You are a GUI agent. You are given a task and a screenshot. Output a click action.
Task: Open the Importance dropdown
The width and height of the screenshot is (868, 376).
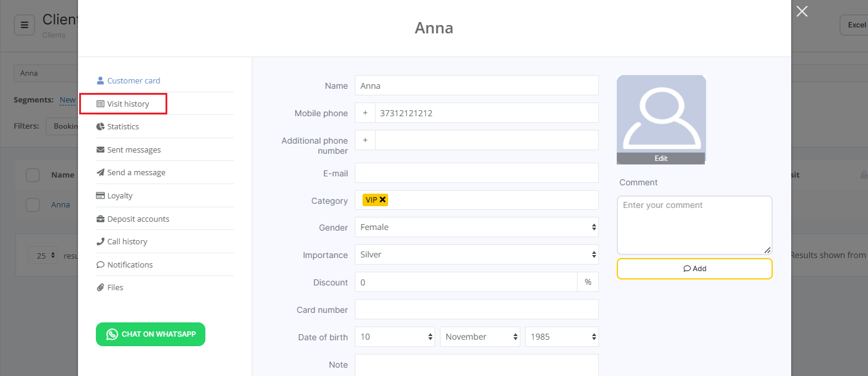click(x=476, y=254)
